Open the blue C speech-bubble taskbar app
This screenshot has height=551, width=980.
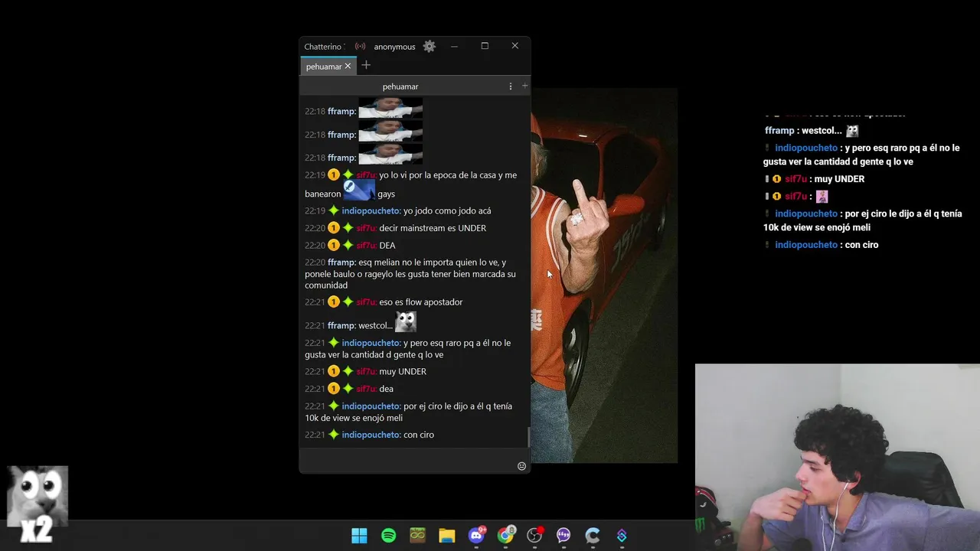[x=593, y=536]
